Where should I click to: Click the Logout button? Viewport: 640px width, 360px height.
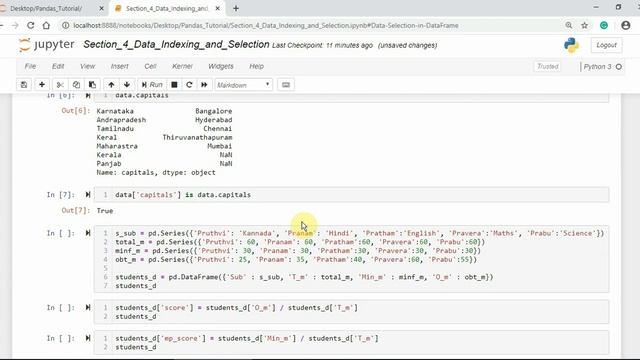(x=606, y=45)
